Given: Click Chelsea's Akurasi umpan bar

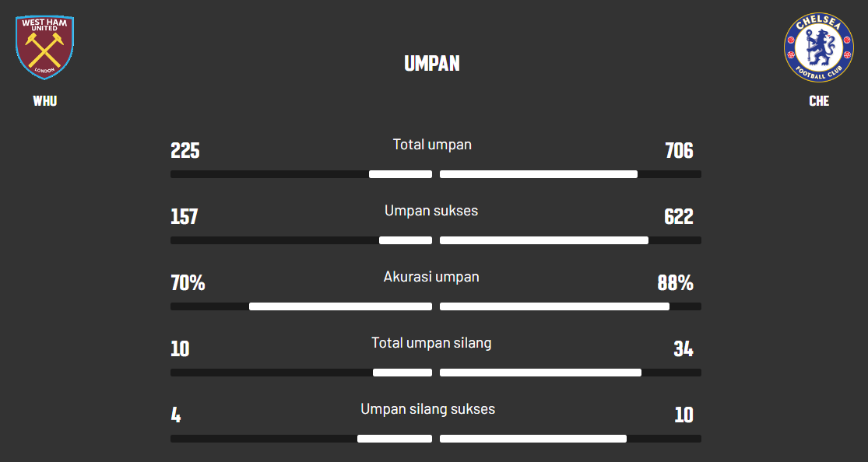Looking at the screenshot, I should (554, 306).
